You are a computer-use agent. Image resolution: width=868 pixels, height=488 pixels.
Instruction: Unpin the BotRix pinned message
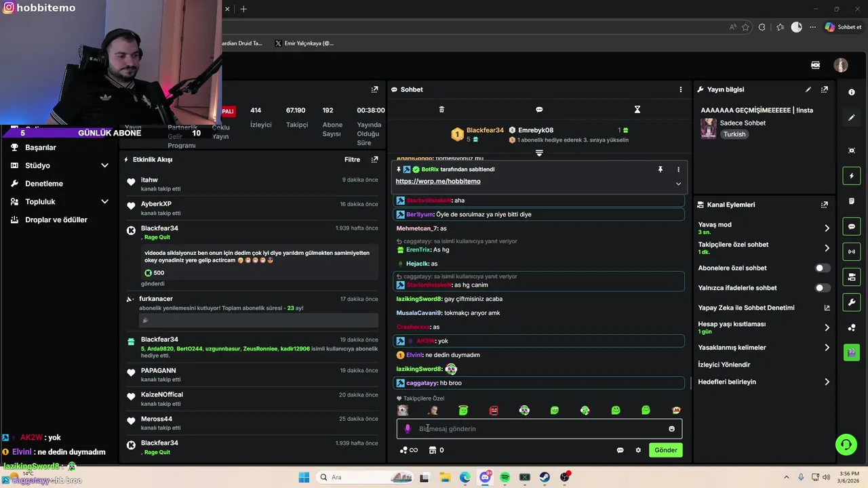[x=660, y=169]
